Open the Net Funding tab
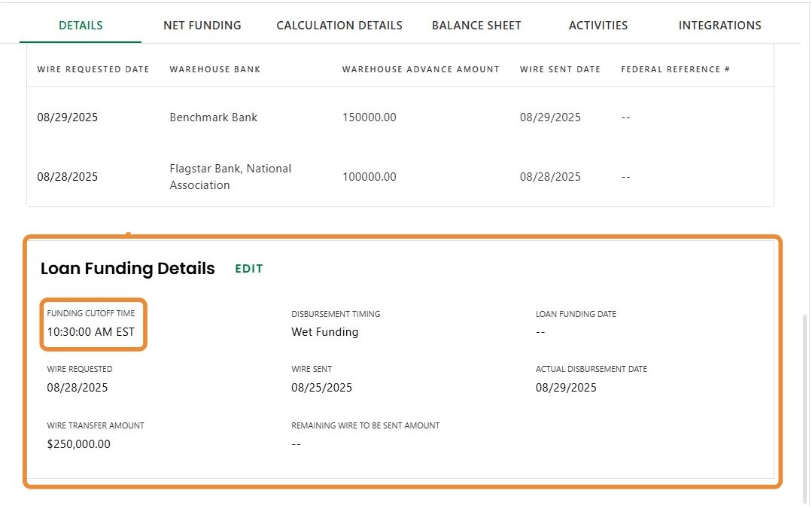Image resolution: width=812 pixels, height=506 pixels. coord(202,25)
